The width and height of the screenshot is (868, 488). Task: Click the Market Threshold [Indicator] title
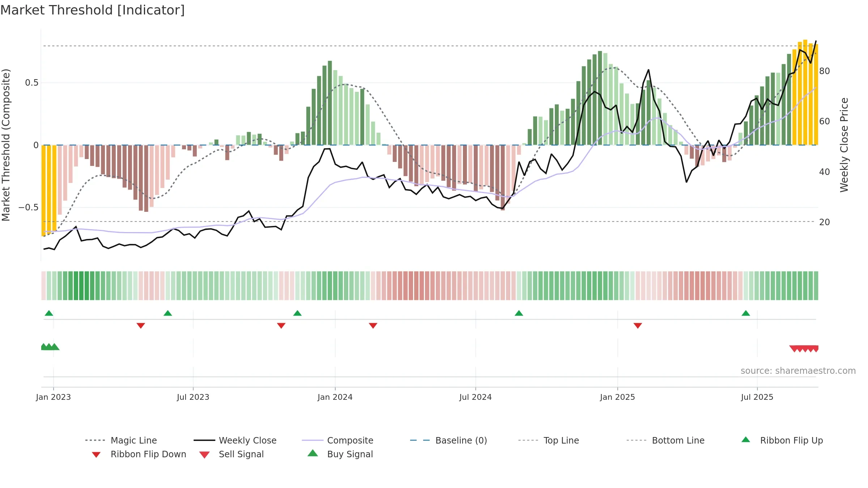tap(93, 10)
